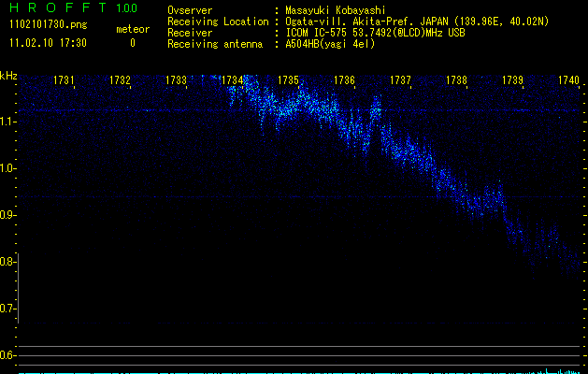The width and height of the screenshot is (588, 374).
Task: Click observer name Masayuki Kobayashi
Action: pyautogui.click(x=333, y=10)
